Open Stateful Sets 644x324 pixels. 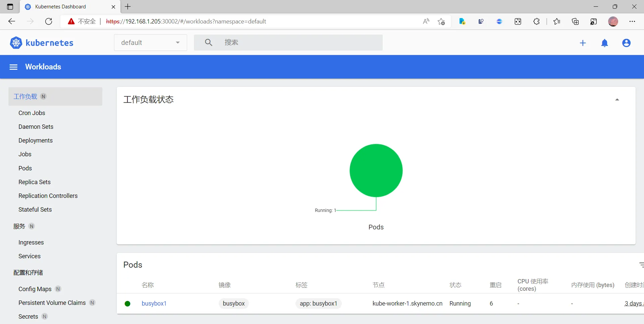point(35,210)
